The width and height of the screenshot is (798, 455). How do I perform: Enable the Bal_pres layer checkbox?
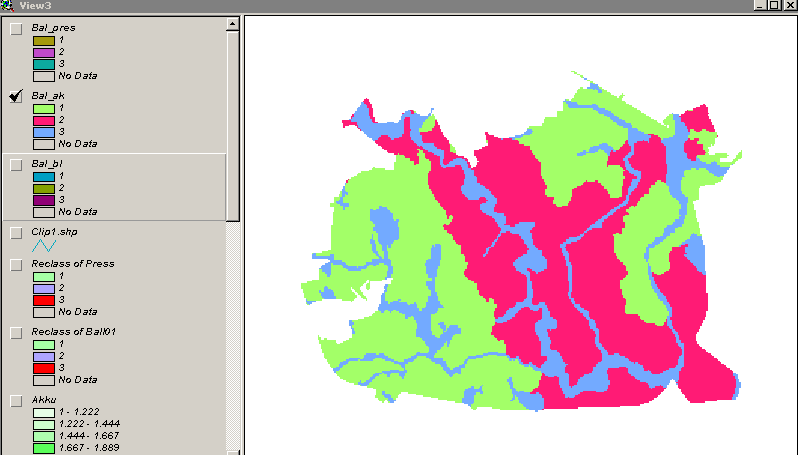point(16,29)
